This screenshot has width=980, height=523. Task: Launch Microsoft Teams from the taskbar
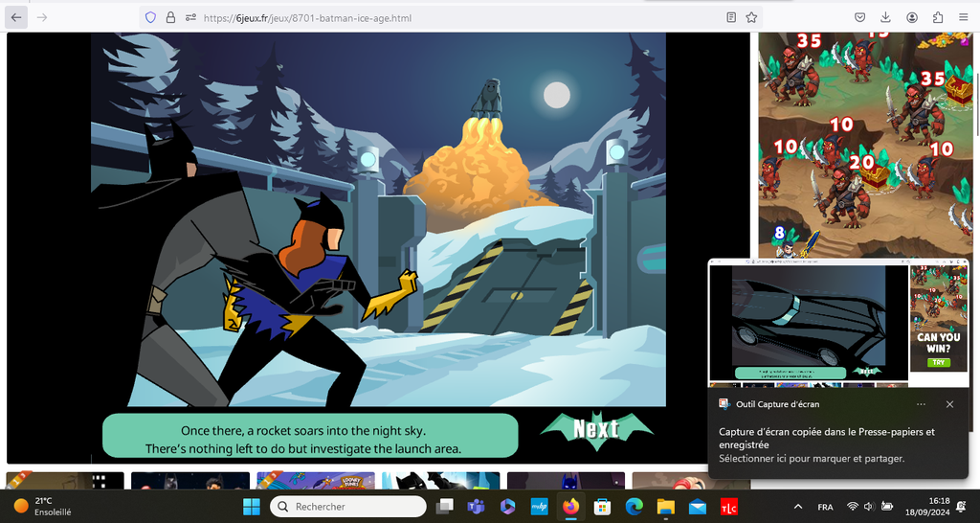[x=476, y=506]
